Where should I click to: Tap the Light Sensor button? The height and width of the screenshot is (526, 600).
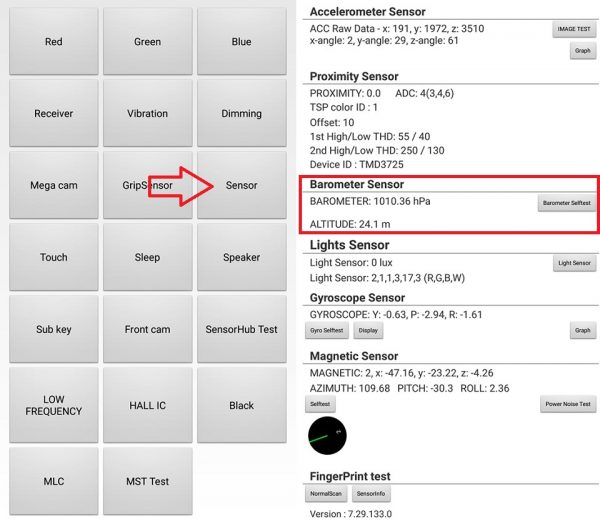click(574, 263)
